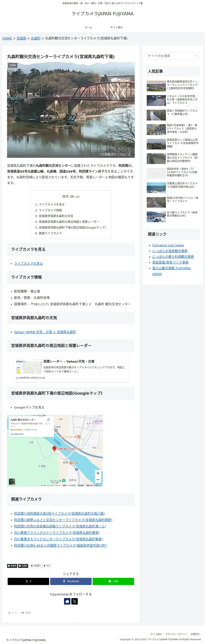Open popular article 高野龍神スカイライン護摩壇山

[173, 159]
